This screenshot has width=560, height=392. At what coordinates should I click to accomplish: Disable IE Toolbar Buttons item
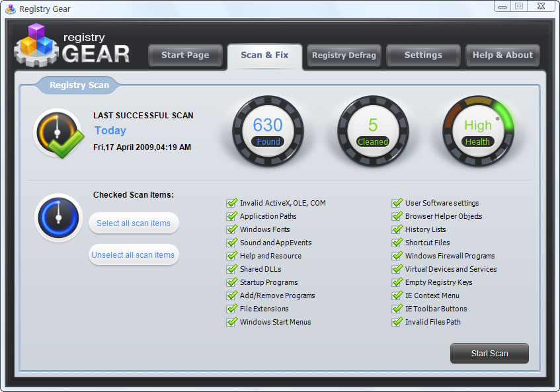pos(397,309)
